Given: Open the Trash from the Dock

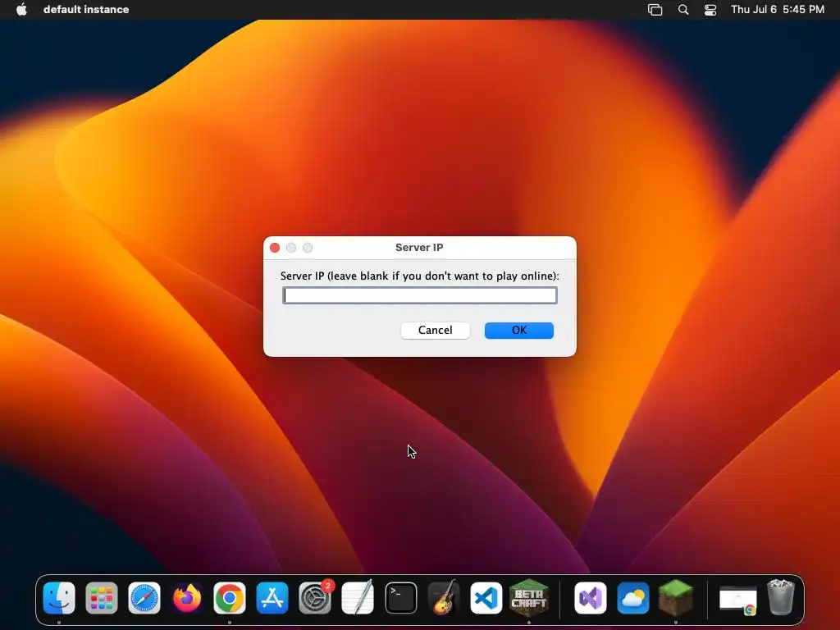Looking at the screenshot, I should point(781,597).
